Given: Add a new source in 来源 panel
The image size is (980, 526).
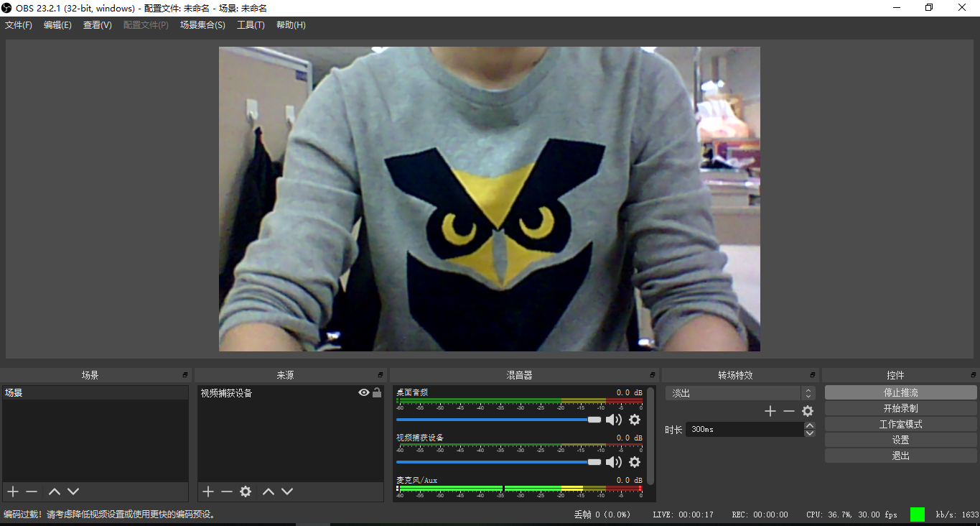Looking at the screenshot, I should click(208, 492).
